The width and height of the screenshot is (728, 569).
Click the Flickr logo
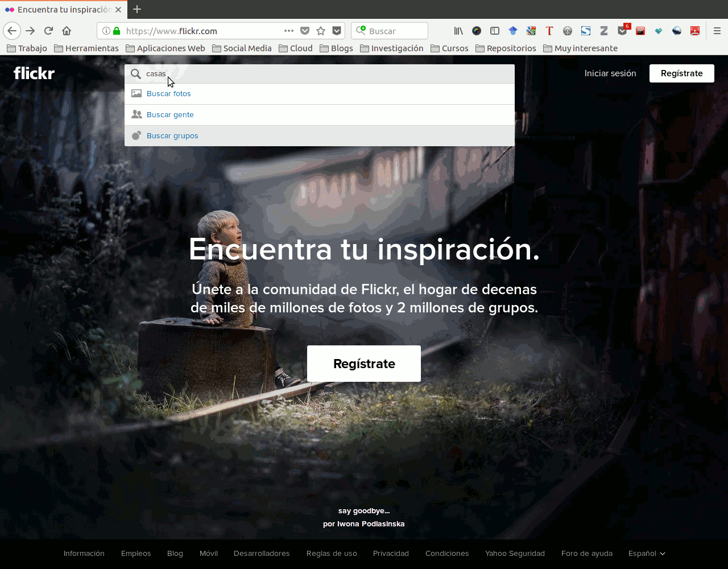coord(34,73)
